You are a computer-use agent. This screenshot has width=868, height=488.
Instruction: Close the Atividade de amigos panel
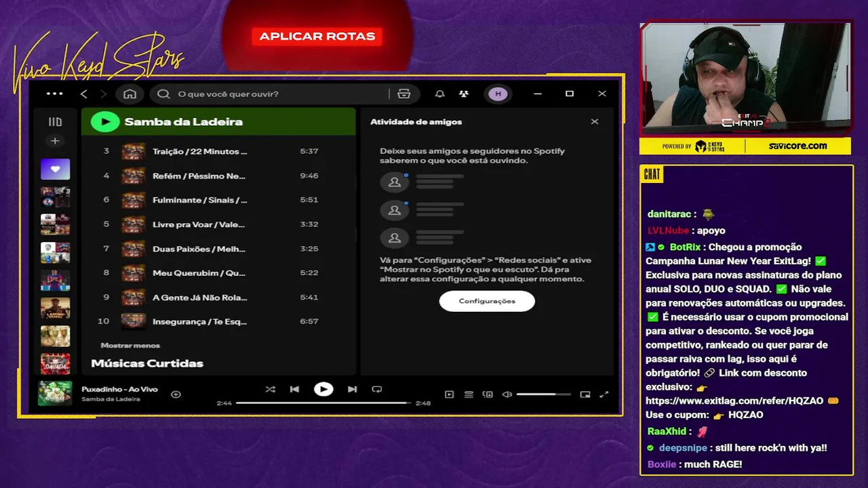point(595,121)
